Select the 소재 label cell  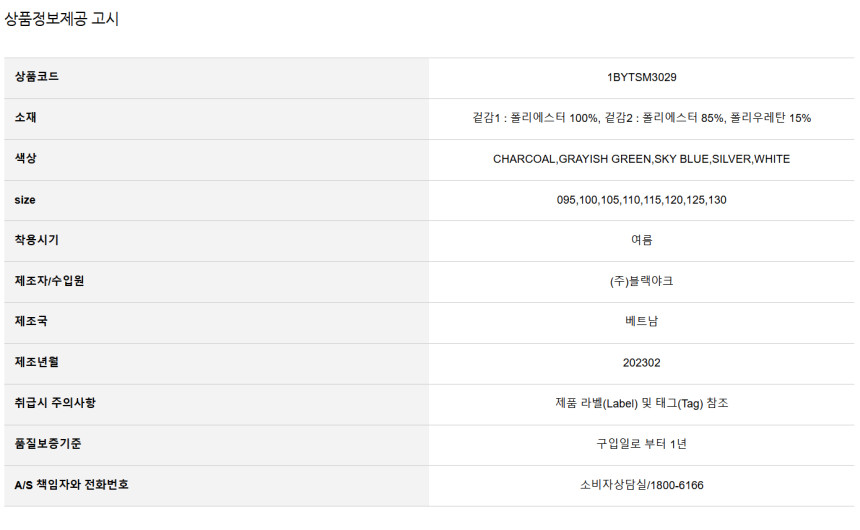pos(26,117)
